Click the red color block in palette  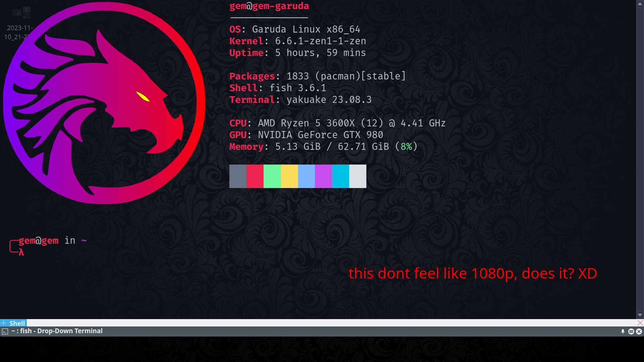(255, 176)
